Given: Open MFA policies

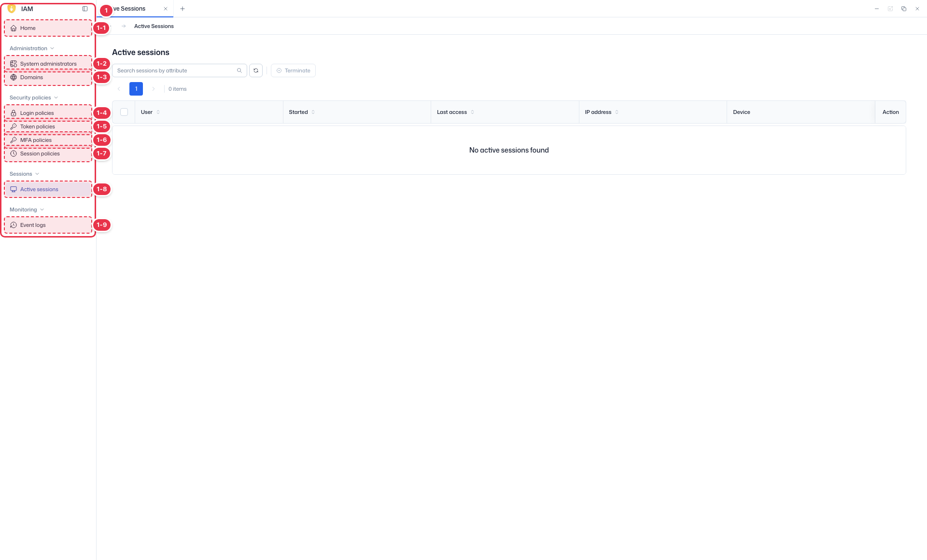Looking at the screenshot, I should tap(48, 140).
